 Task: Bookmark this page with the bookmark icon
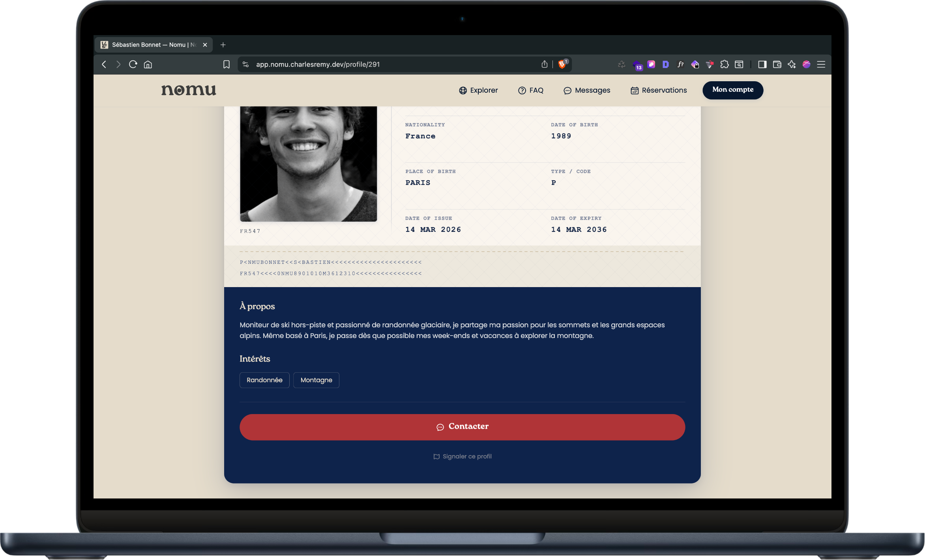tap(227, 64)
